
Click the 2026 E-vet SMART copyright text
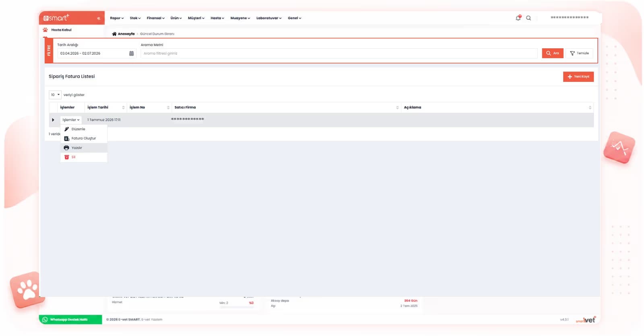[134, 320]
